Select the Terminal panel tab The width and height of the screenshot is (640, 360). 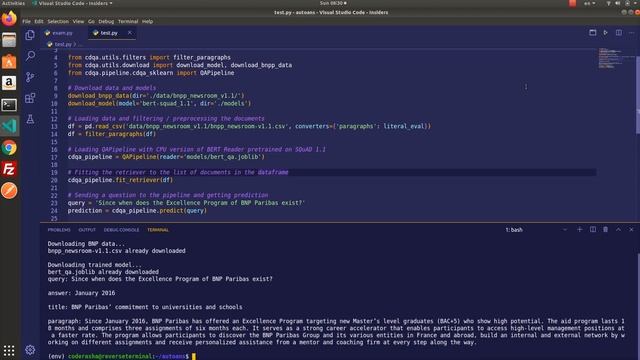point(158,230)
